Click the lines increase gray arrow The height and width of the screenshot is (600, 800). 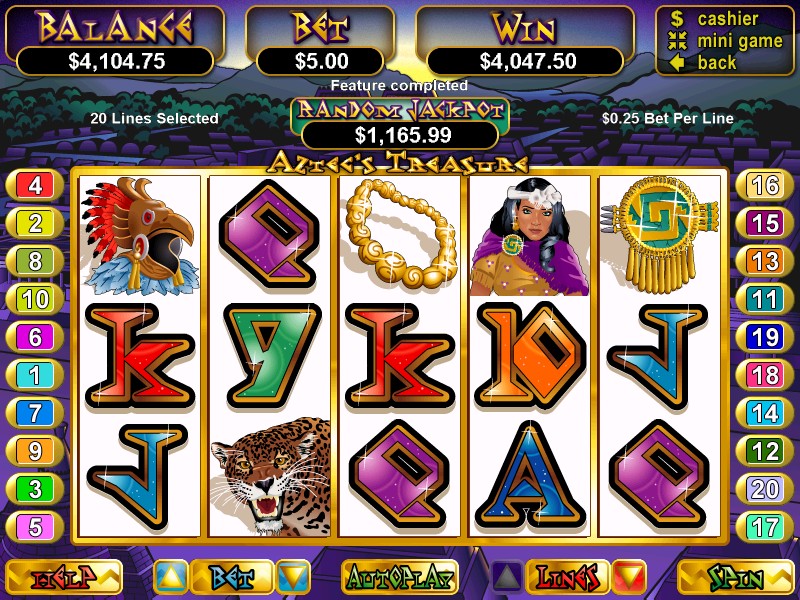coord(507,578)
